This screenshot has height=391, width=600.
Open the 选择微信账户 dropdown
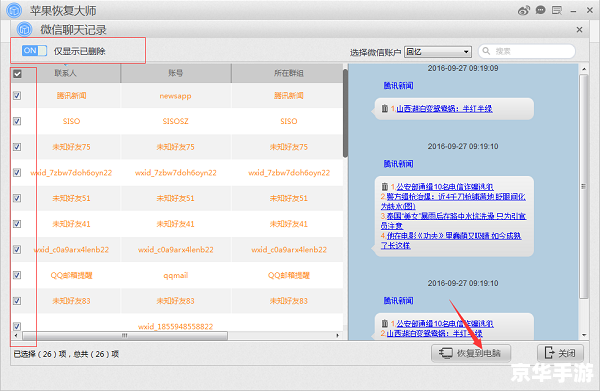tap(438, 52)
